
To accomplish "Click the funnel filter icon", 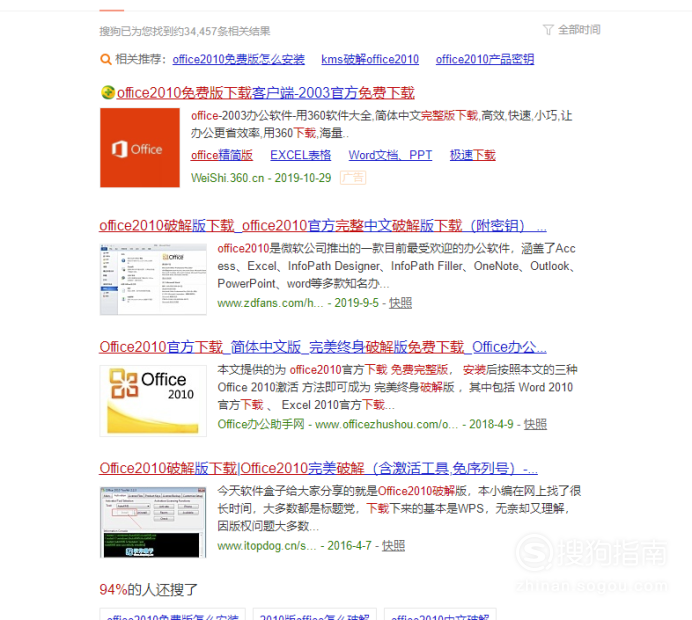I will [548, 30].
